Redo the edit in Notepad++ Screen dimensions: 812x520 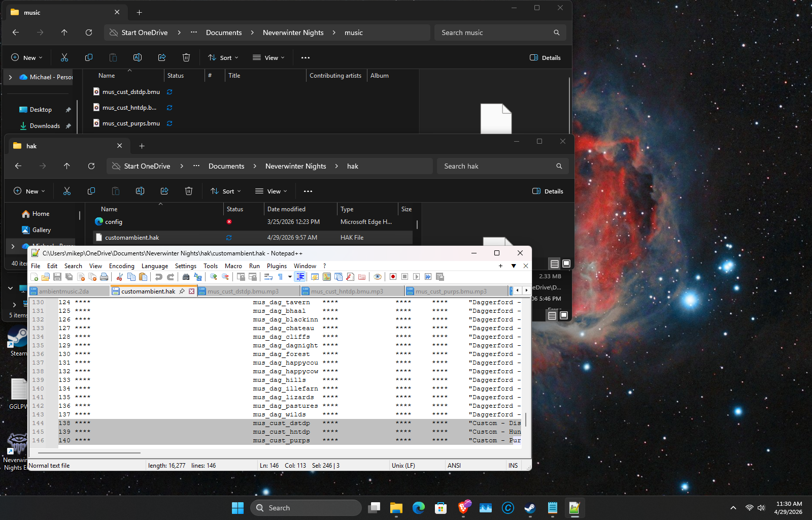point(171,277)
